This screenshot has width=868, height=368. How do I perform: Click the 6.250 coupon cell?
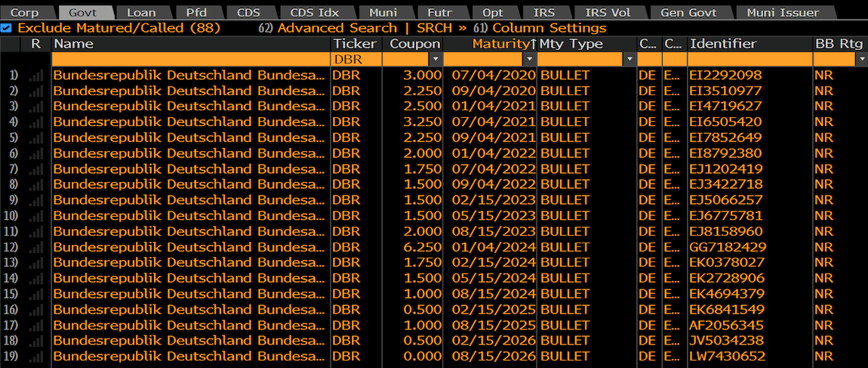(423, 247)
